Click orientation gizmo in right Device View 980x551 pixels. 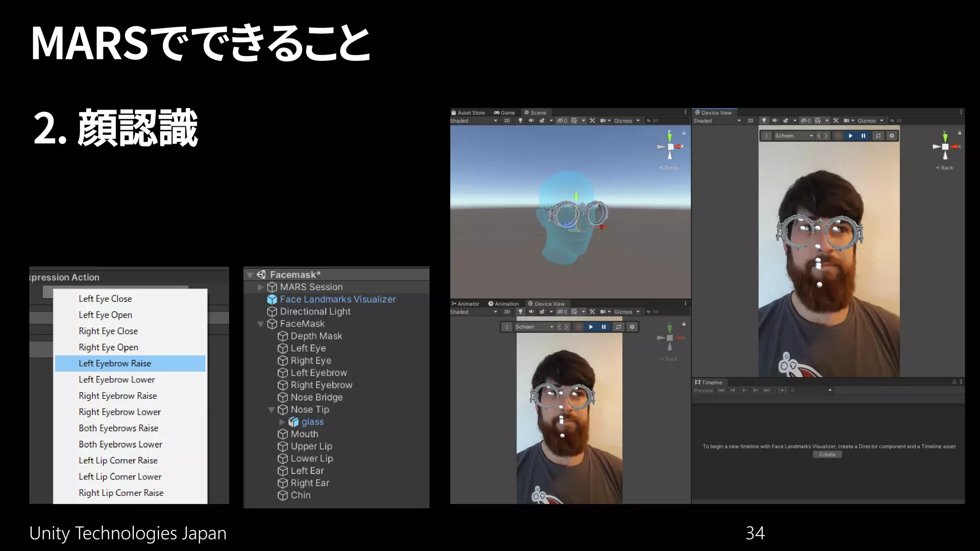tap(946, 146)
